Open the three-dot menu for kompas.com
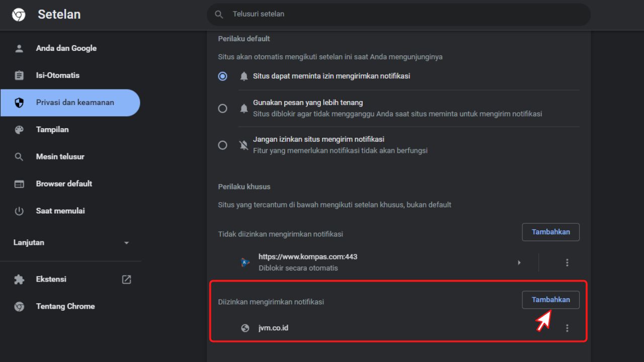The image size is (644, 362). click(567, 262)
